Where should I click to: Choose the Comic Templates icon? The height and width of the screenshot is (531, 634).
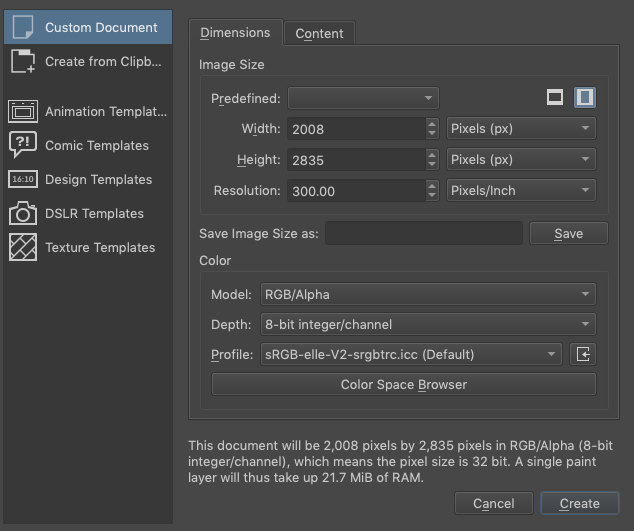pyautogui.click(x=23, y=145)
